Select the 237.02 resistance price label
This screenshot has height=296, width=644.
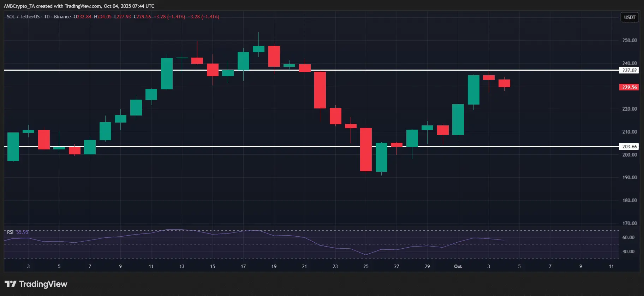629,70
